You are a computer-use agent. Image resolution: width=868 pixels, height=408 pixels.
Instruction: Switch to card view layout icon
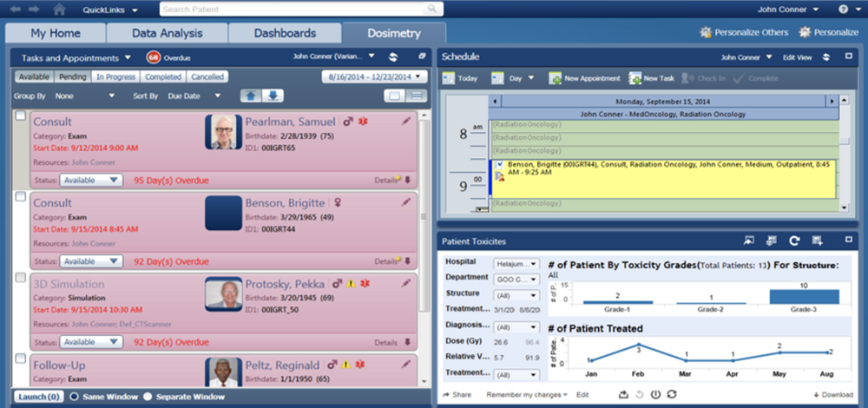click(395, 95)
